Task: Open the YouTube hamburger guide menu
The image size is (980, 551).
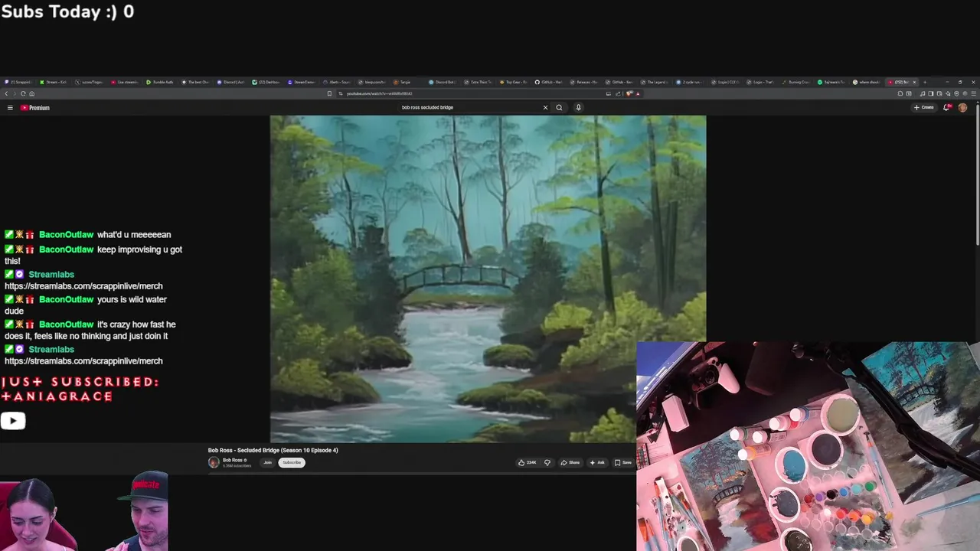Action: pos(10,108)
